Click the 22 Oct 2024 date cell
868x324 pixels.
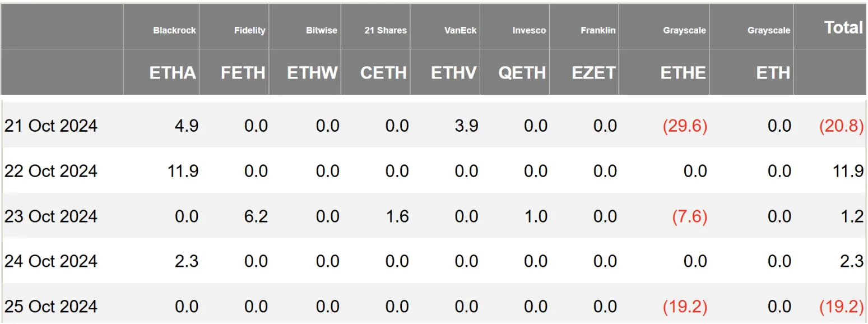pyautogui.click(x=51, y=171)
